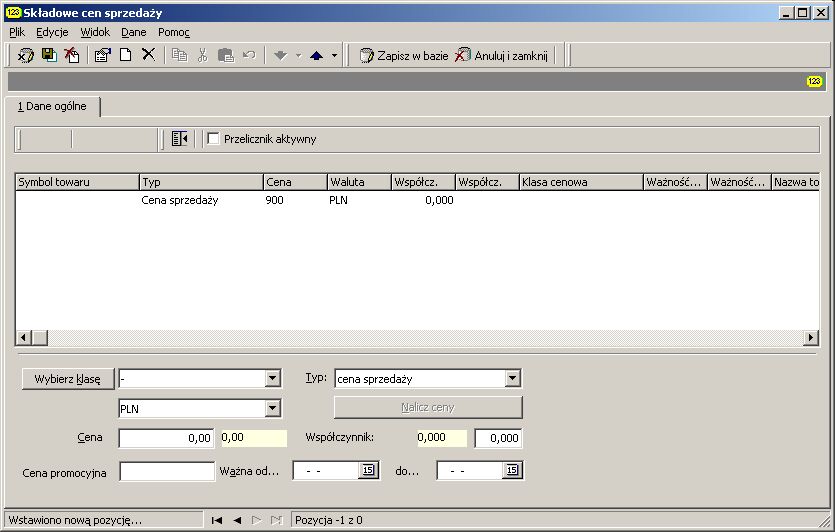Select the Cena sprzedaży cell in table
This screenshot has width=835, height=532.
(x=180, y=200)
